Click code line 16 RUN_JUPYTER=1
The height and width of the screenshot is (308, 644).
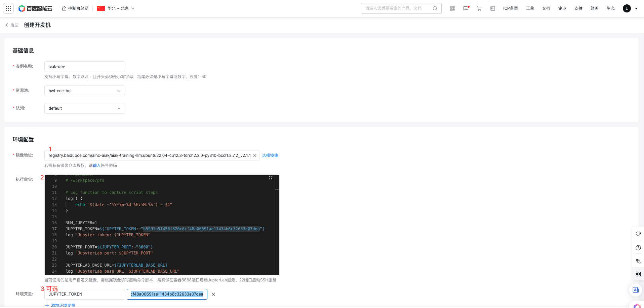tap(81, 223)
